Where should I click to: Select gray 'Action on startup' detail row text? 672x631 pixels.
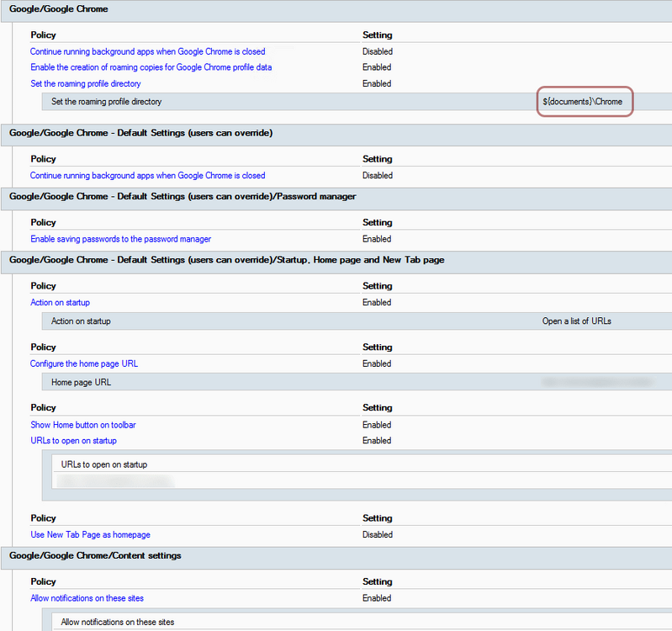pyautogui.click(x=81, y=321)
